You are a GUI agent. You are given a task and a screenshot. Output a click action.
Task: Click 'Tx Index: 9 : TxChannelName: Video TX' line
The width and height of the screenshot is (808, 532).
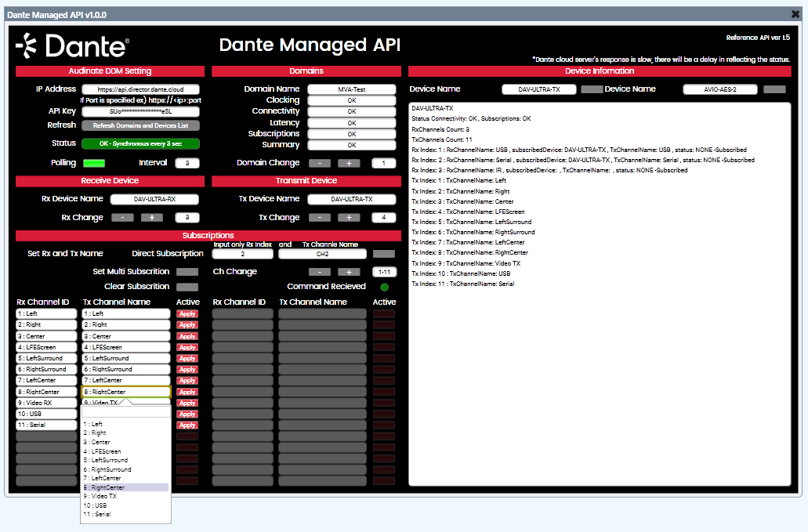pyautogui.click(x=466, y=263)
